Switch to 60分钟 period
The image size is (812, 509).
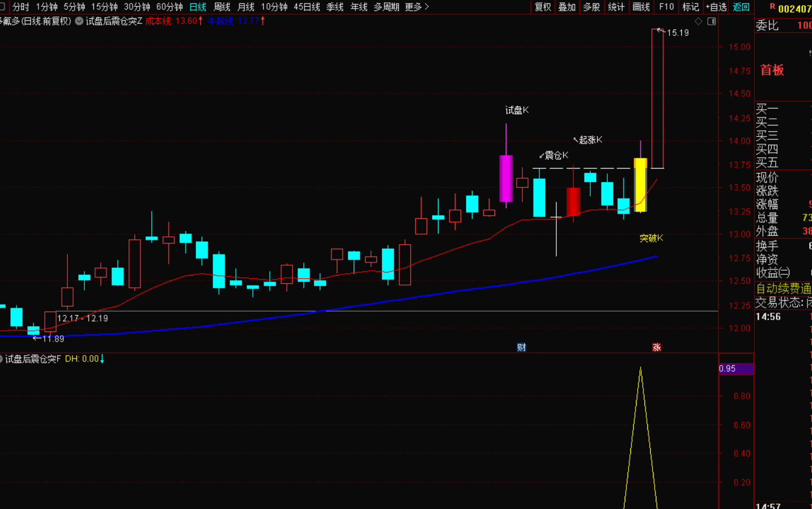tap(169, 7)
